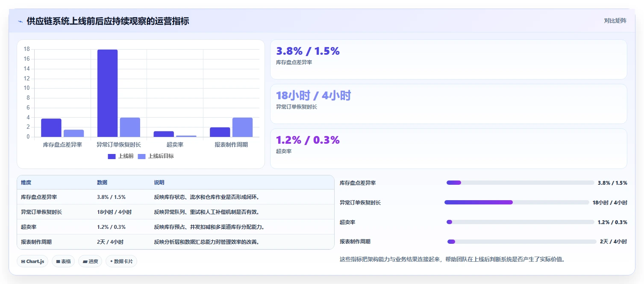Click description 反映分析层和数据汇总能力对管理效率的改善
The image size is (644, 284).
click(x=207, y=242)
